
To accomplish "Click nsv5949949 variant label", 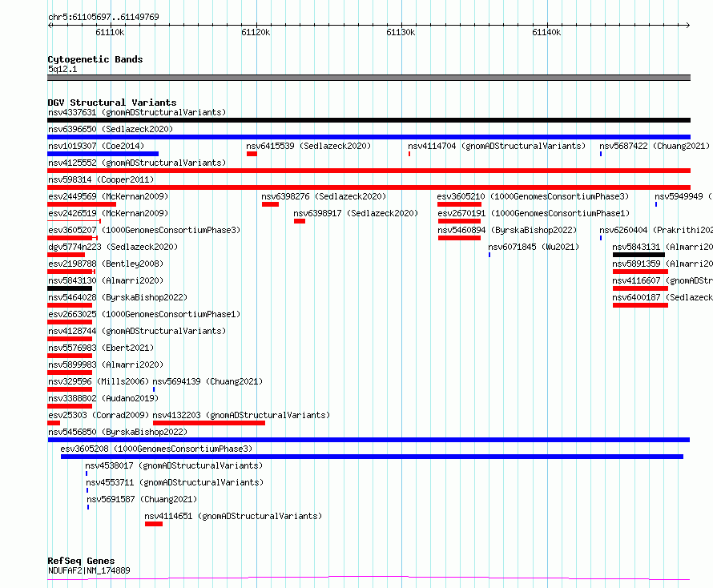I will 683,196.
